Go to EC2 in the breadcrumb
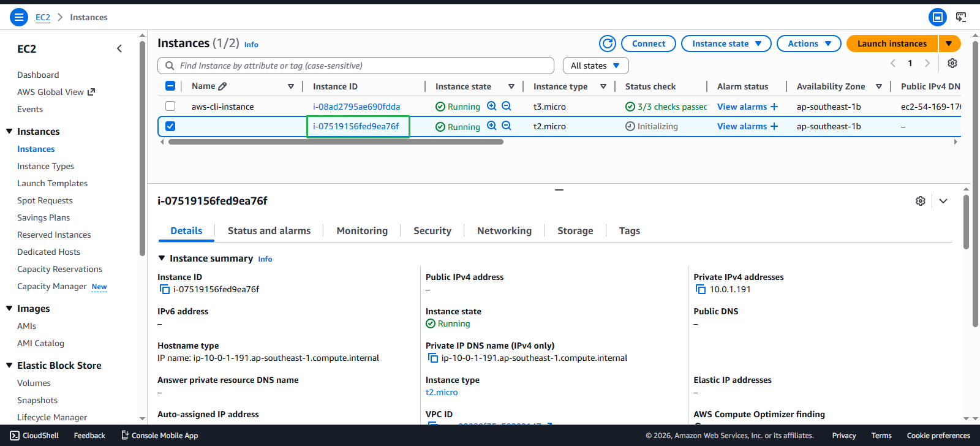The image size is (980, 446). pyautogui.click(x=43, y=17)
